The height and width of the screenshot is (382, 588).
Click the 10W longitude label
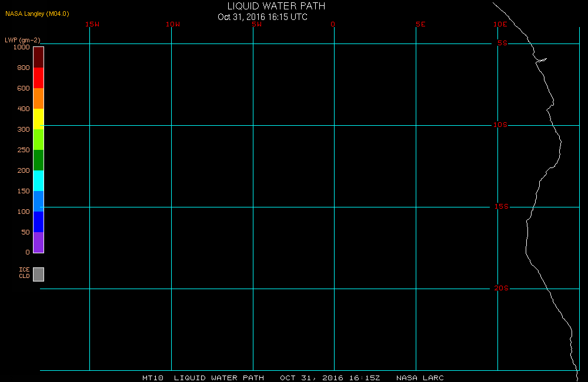(173, 24)
